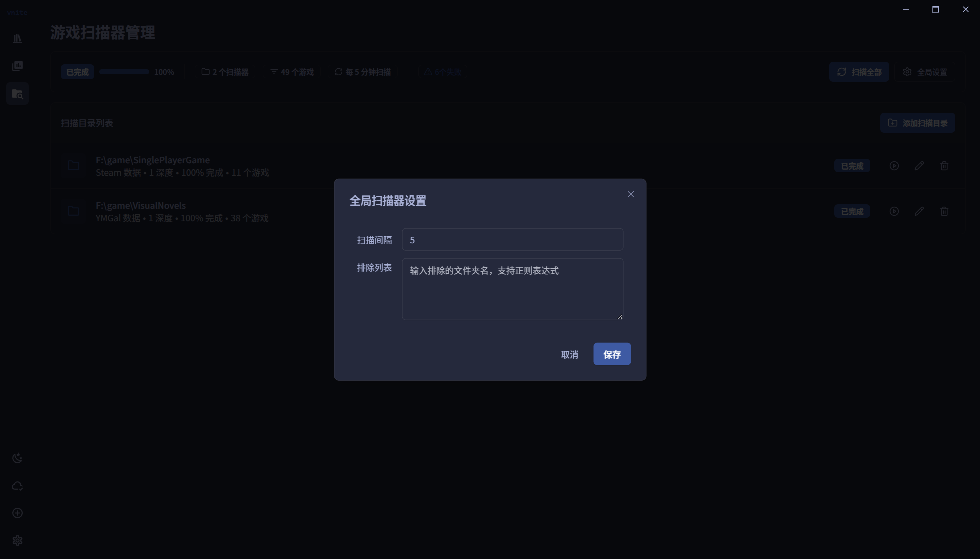Click the 添加扫描目录 button
The height and width of the screenshot is (559, 980).
click(x=917, y=123)
